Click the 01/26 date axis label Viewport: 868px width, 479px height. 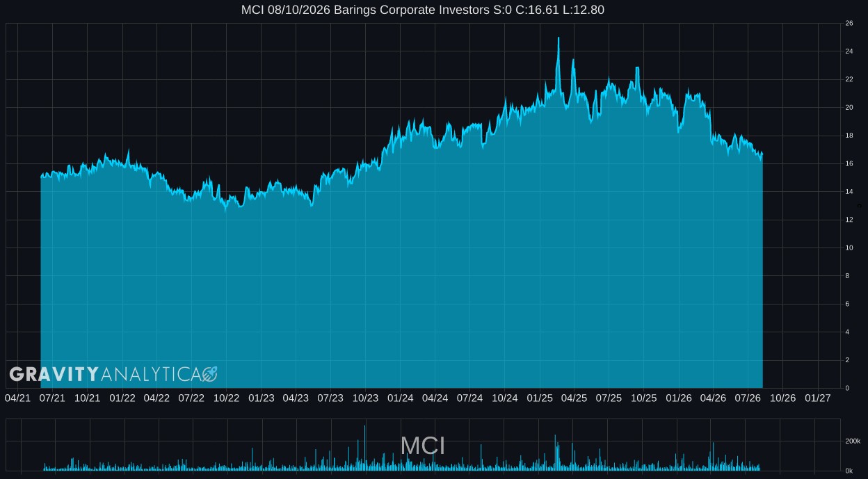pyautogui.click(x=678, y=398)
